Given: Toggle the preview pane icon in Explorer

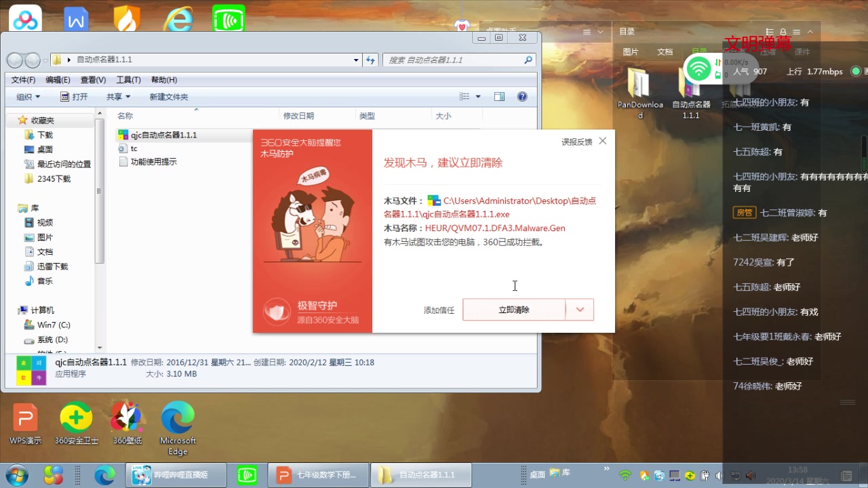Looking at the screenshot, I should (500, 97).
